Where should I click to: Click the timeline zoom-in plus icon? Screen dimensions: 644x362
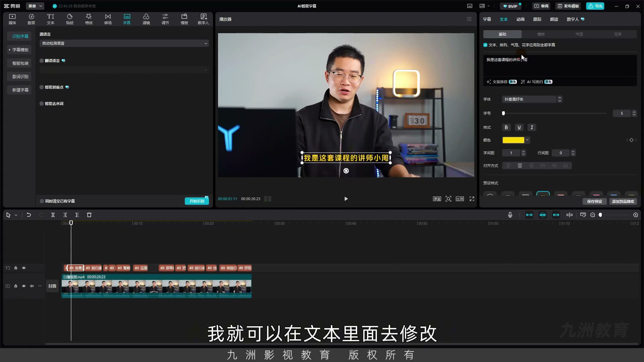636,215
